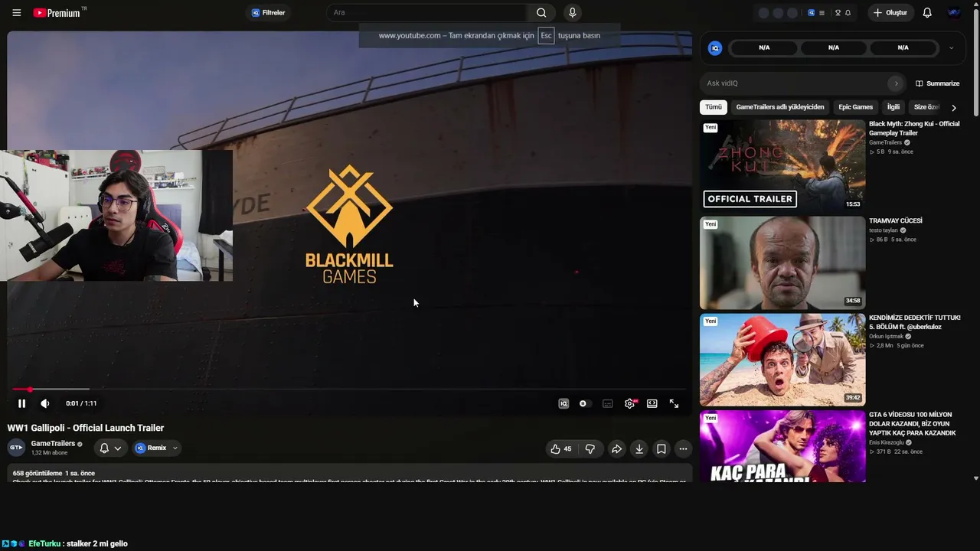
Task: Like the video with thumbs up
Action: coord(560,449)
